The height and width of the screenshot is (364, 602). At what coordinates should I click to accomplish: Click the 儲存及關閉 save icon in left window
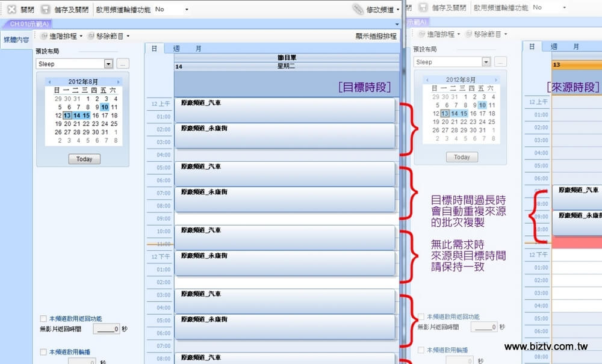pos(45,10)
